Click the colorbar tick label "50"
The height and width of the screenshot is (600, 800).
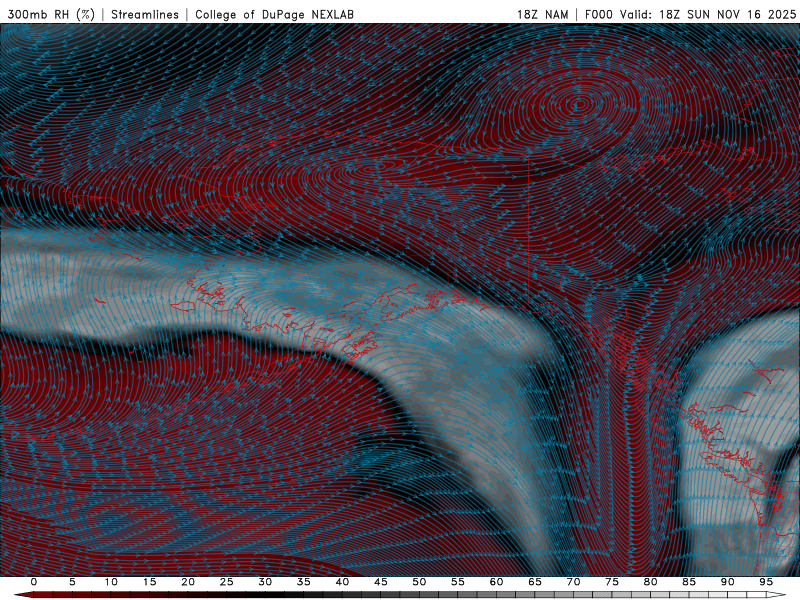coord(419,582)
